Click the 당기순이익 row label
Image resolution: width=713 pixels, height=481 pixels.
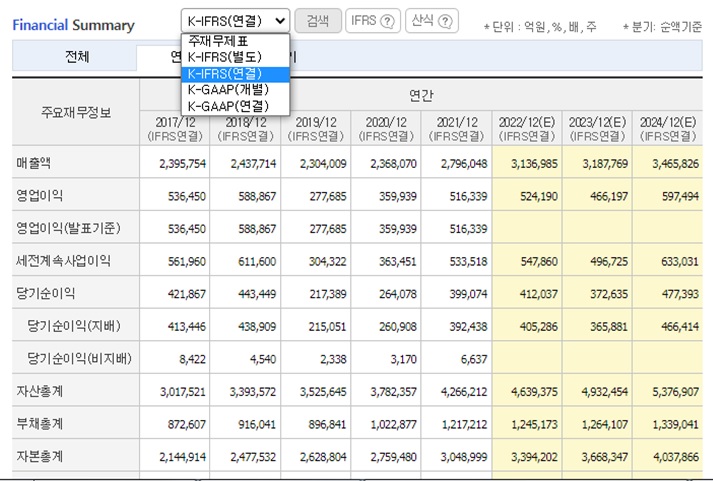click(45, 293)
